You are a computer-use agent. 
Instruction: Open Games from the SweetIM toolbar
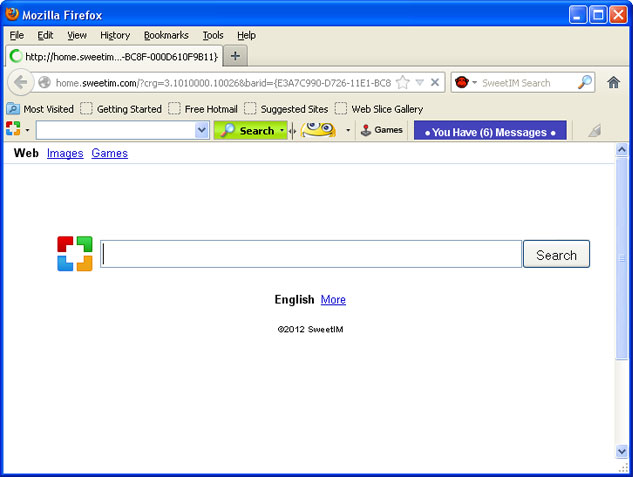[382, 130]
